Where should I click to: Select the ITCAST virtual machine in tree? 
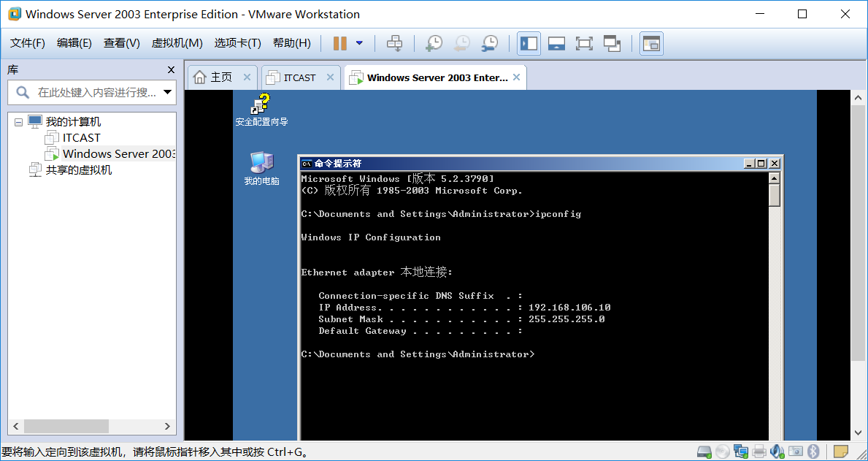pos(81,137)
